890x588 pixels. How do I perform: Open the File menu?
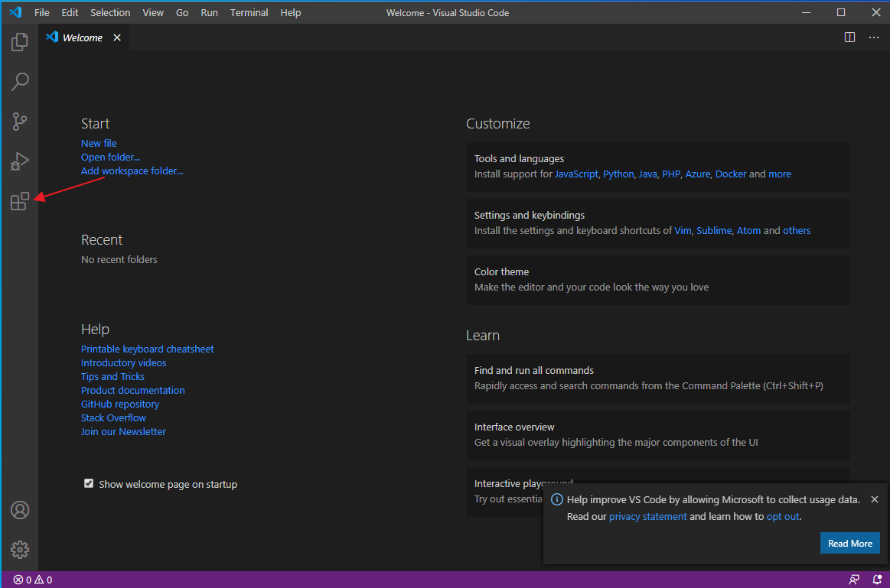[41, 12]
